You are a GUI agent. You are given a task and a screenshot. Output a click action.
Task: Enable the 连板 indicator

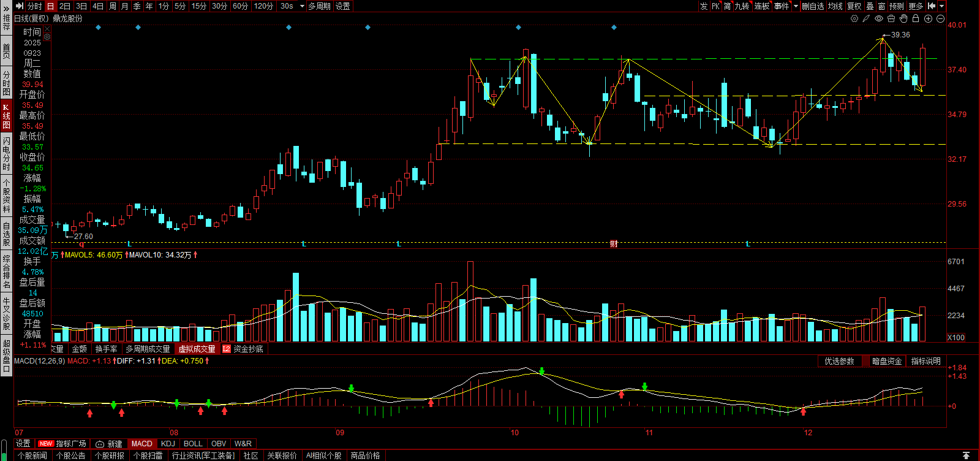pos(761,6)
